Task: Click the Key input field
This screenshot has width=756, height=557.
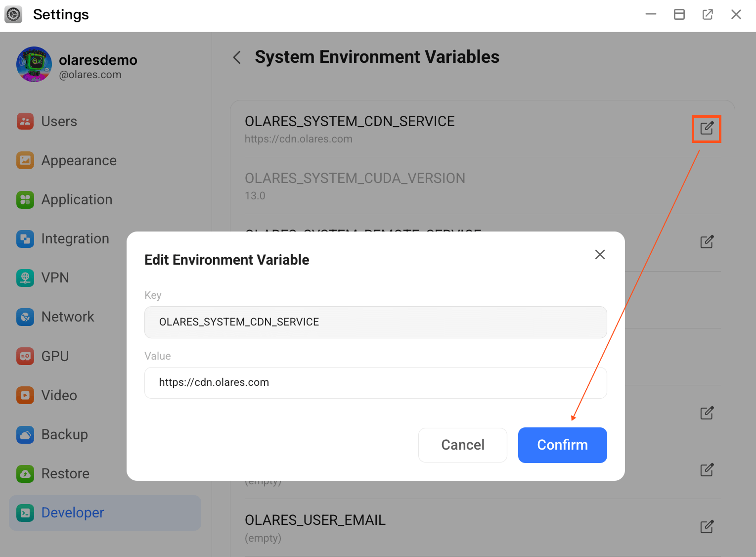Action: tap(375, 322)
